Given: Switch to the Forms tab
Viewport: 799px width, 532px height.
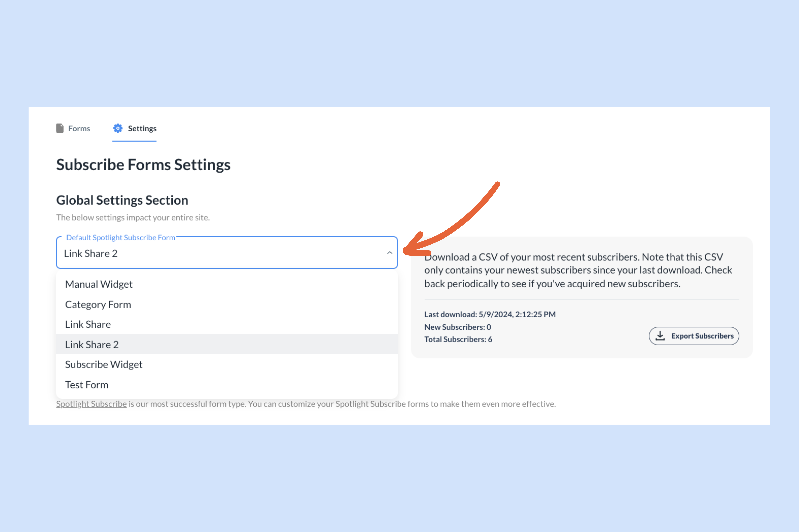Looking at the screenshot, I should [x=79, y=128].
